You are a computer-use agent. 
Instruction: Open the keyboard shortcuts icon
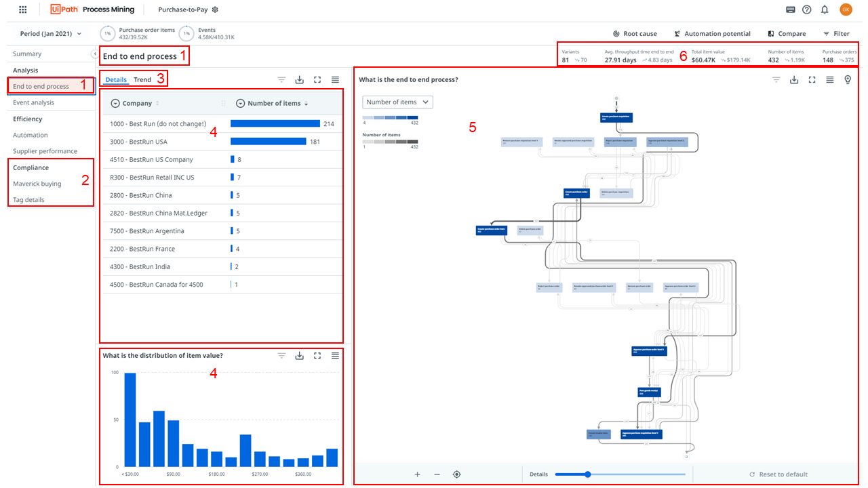(791, 9)
